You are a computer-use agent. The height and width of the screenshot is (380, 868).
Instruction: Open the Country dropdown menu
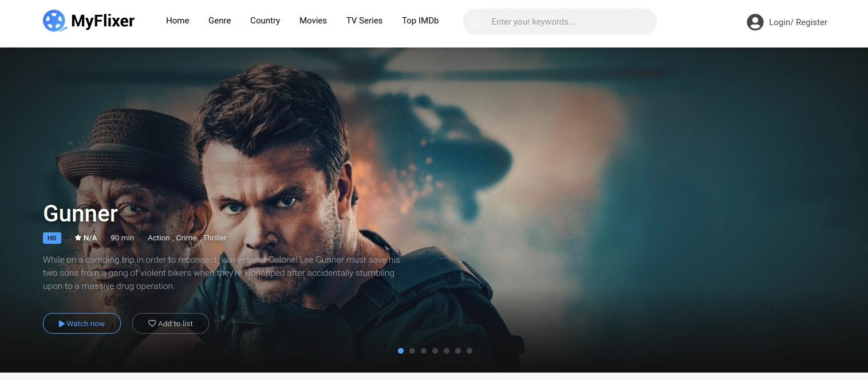(265, 21)
